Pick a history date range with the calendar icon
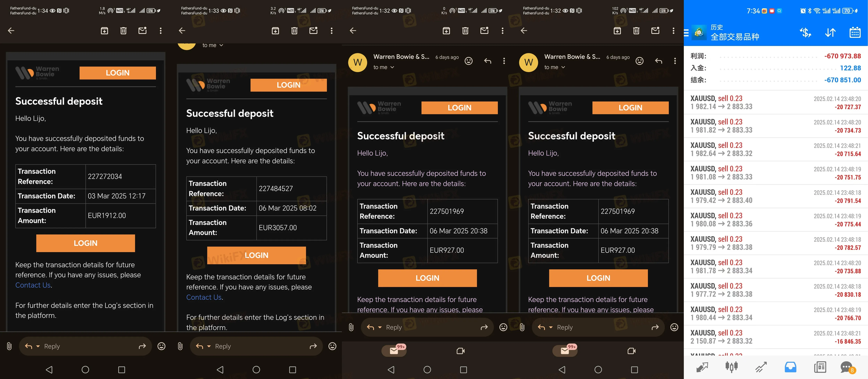 click(x=855, y=33)
